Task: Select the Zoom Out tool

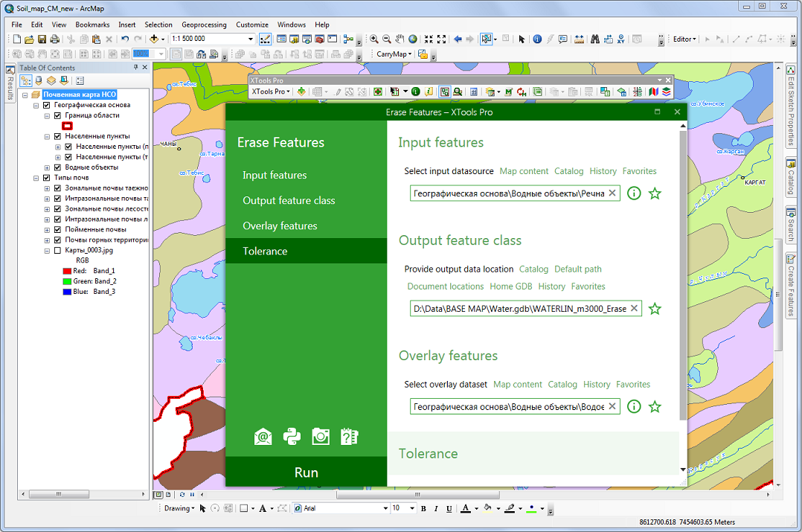Action: pyautogui.click(x=387, y=39)
